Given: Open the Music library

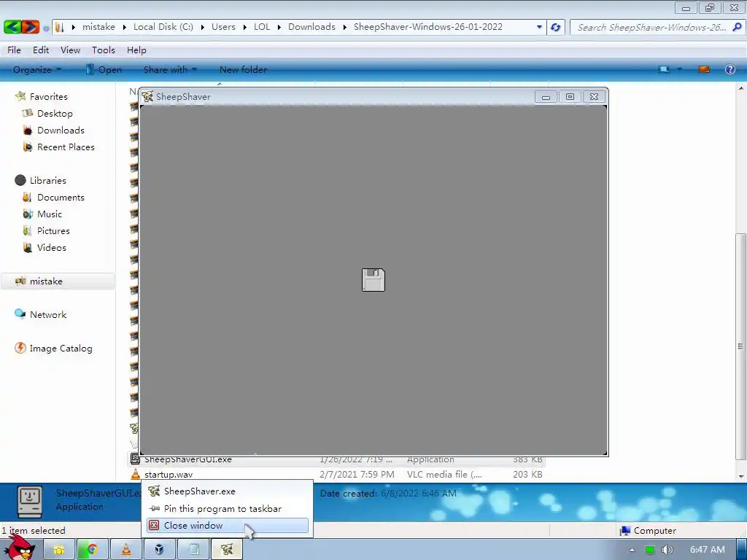Looking at the screenshot, I should pyautogui.click(x=49, y=214).
